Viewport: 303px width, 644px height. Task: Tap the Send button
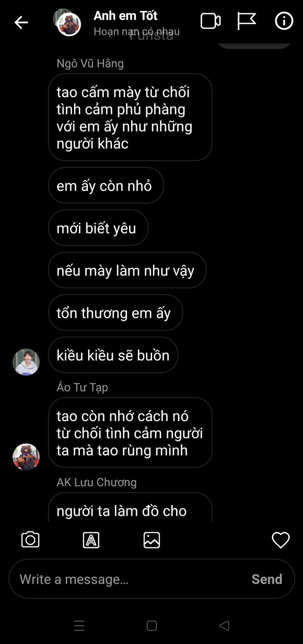[x=267, y=579]
